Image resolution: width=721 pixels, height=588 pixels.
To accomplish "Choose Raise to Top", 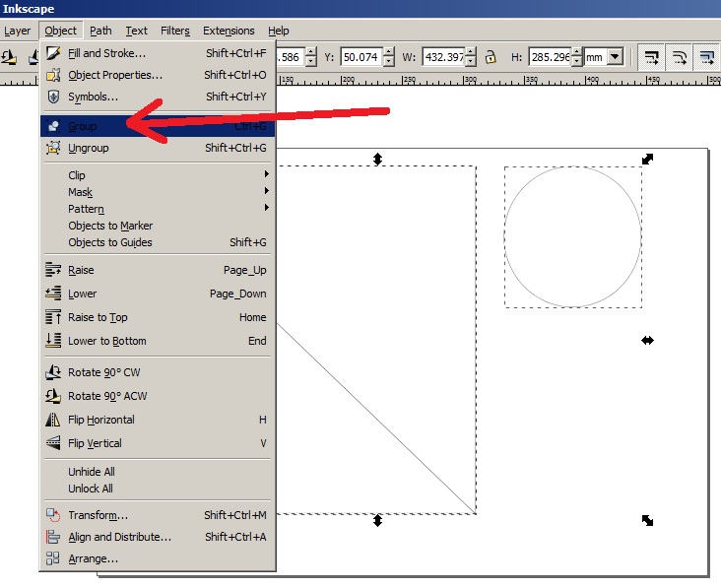I will 158,317.
